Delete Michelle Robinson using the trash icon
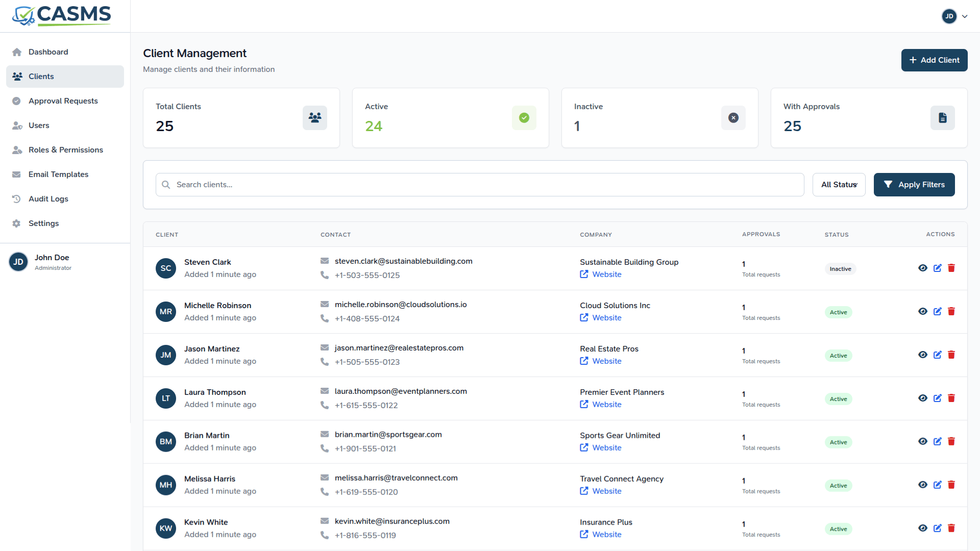 click(x=951, y=312)
